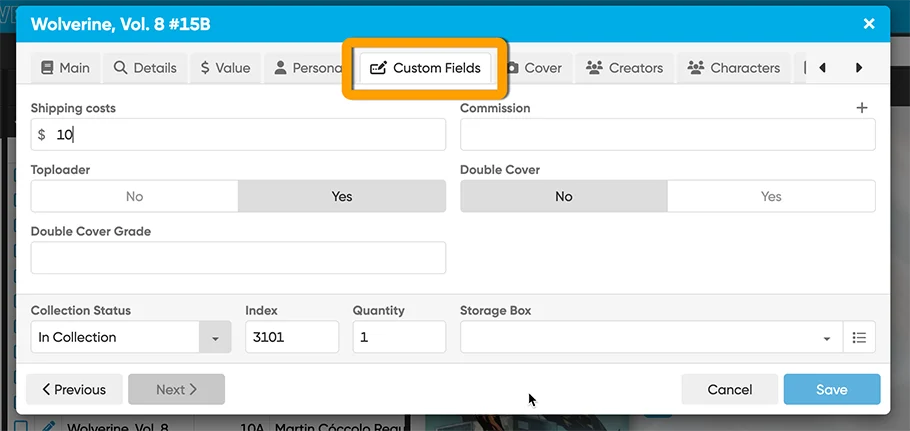Viewport: 910px width, 431px height.
Task: Set Toploader to Yes
Action: (x=342, y=197)
